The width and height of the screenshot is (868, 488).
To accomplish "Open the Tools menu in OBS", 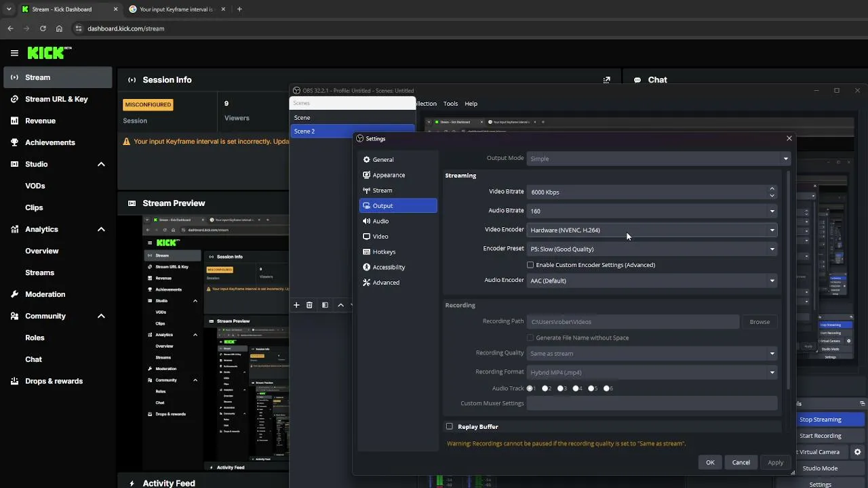I will click(450, 104).
